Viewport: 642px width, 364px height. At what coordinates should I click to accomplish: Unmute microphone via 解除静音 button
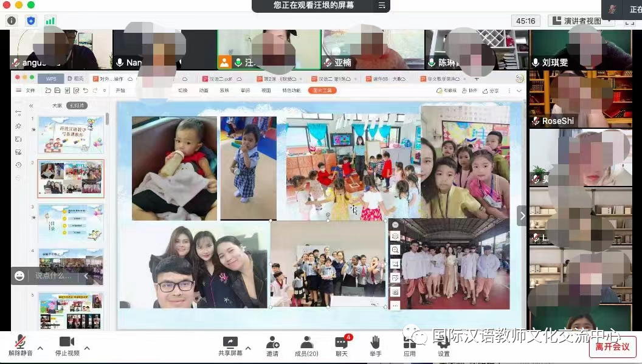coord(21,346)
